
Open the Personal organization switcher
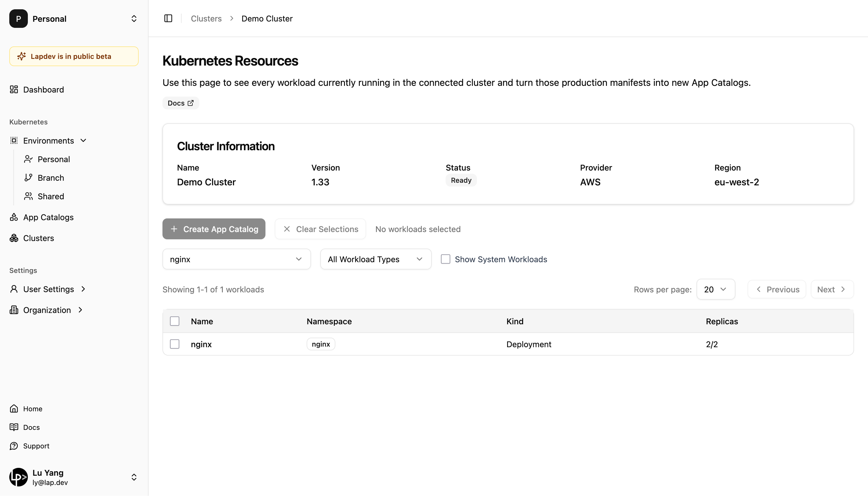pos(74,19)
